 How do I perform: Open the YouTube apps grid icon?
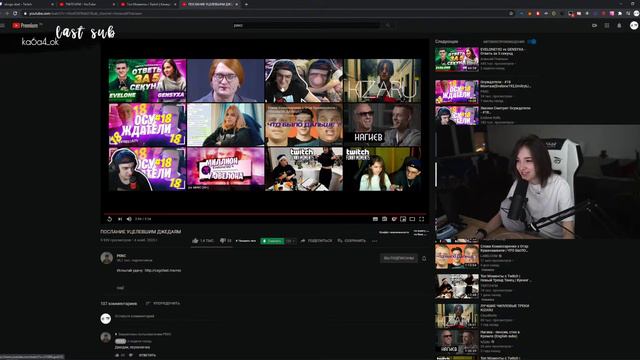pyautogui.click(x=607, y=25)
